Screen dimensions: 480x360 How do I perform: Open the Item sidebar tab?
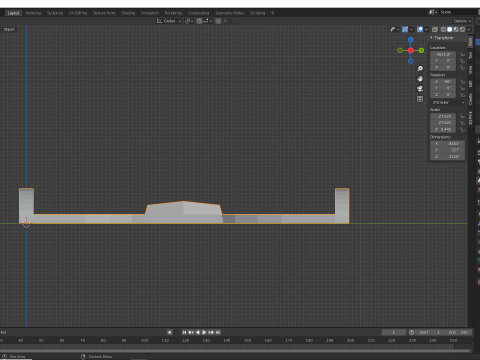pyautogui.click(x=470, y=42)
